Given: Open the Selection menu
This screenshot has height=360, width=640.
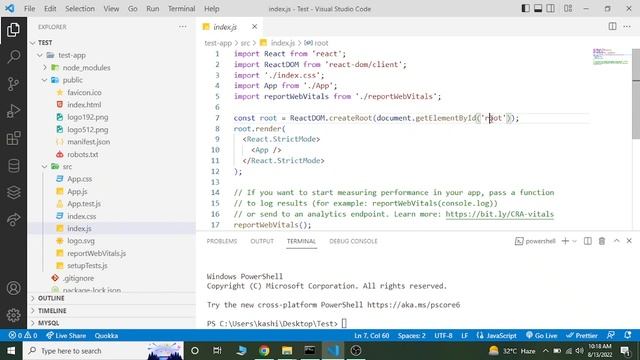Looking at the screenshot, I should (80, 9).
